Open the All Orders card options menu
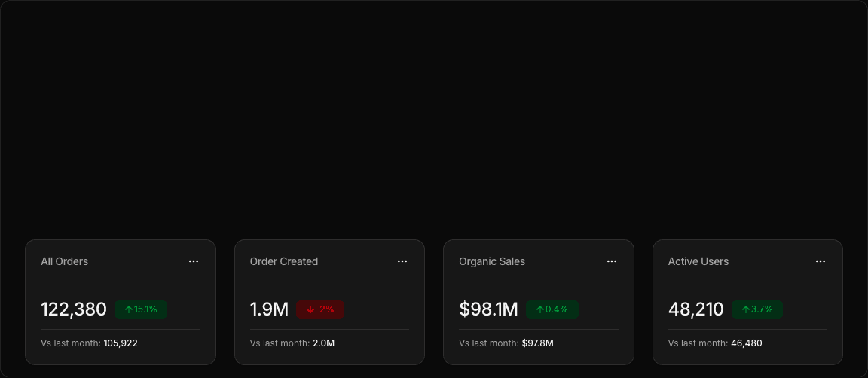Image resolution: width=868 pixels, height=378 pixels. (x=194, y=261)
